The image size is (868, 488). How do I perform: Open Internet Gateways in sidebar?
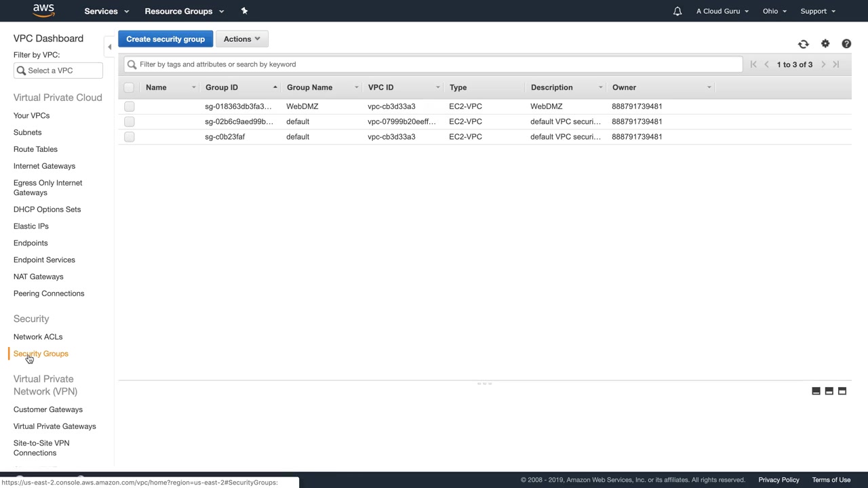pos(44,166)
